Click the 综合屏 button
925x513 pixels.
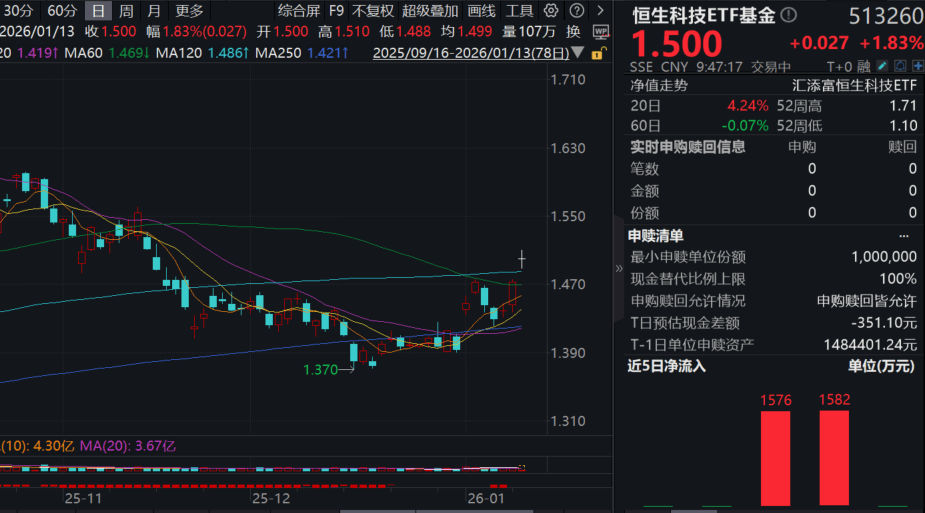[299, 11]
